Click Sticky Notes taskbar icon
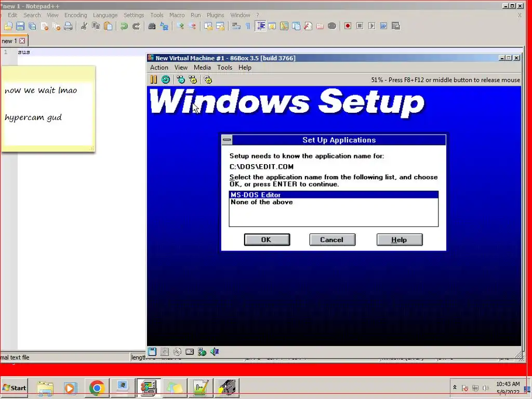 point(175,388)
